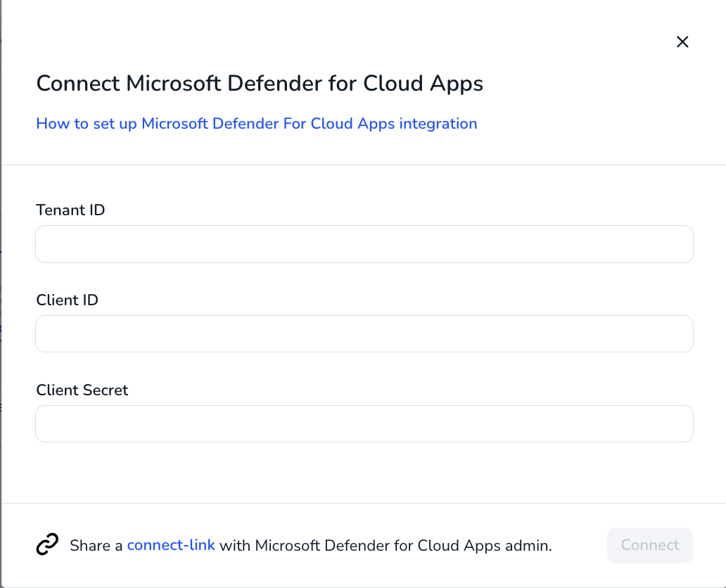Click the Tenant ID label
The width and height of the screenshot is (726, 588).
[70, 210]
